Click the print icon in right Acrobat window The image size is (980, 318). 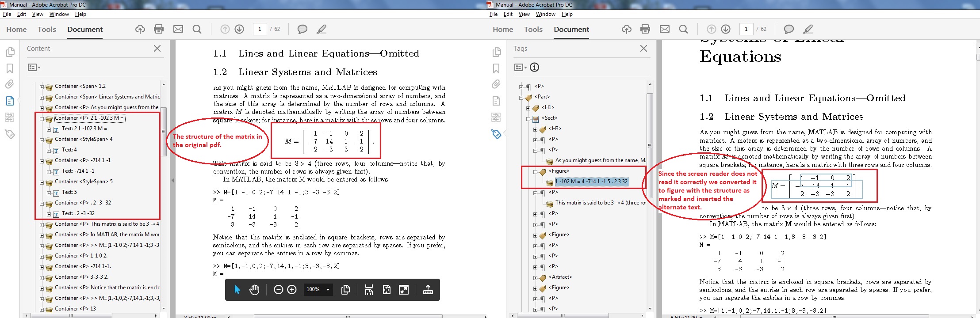point(645,29)
